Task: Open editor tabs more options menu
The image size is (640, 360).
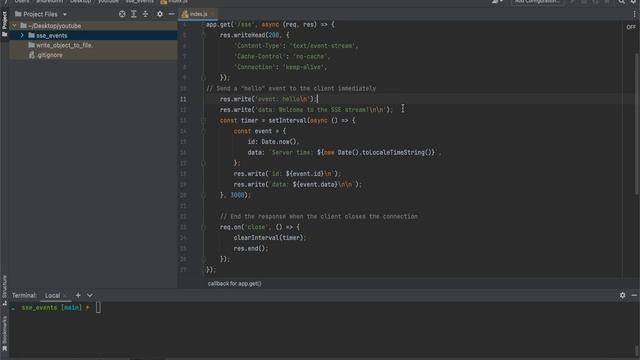Action: click(x=634, y=14)
